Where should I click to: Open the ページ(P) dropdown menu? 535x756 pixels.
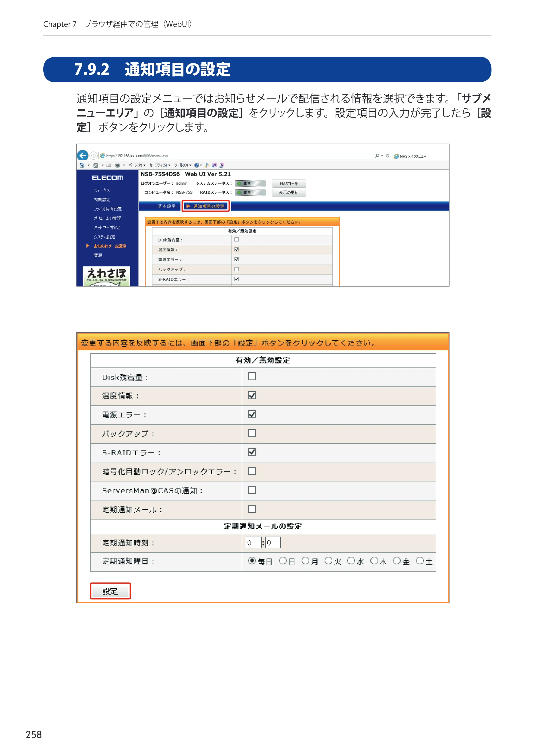(x=137, y=165)
